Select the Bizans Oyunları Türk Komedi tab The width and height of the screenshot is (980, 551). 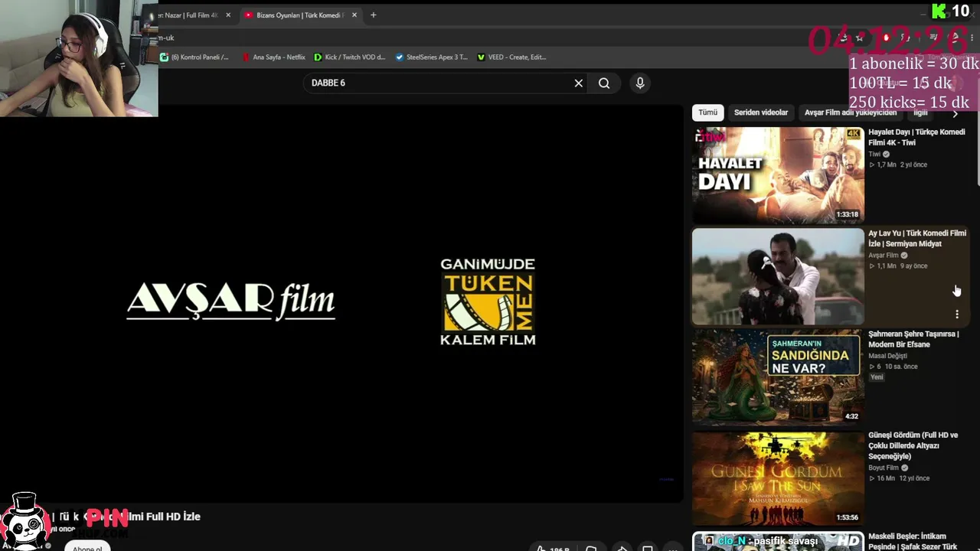(x=299, y=15)
